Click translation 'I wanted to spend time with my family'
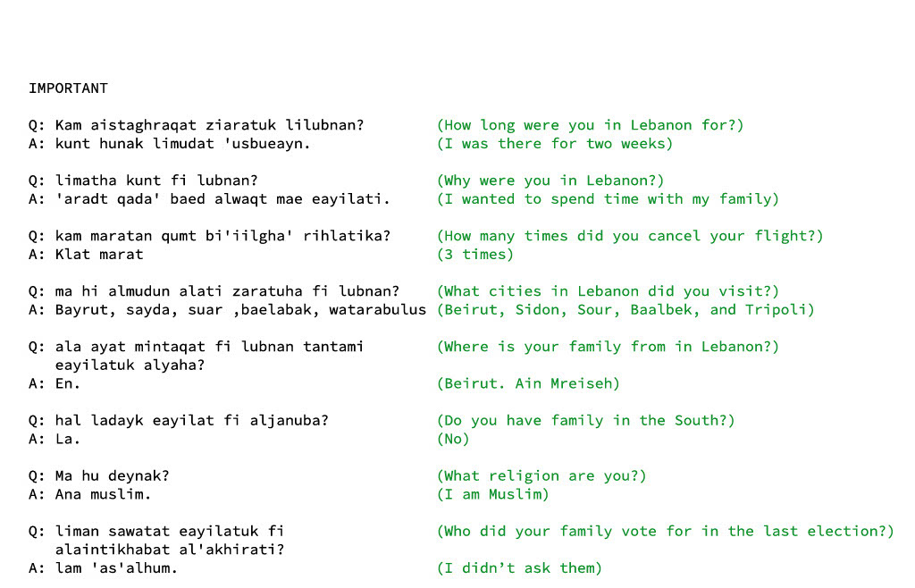Screen dimensions: 915x588 [608, 199]
